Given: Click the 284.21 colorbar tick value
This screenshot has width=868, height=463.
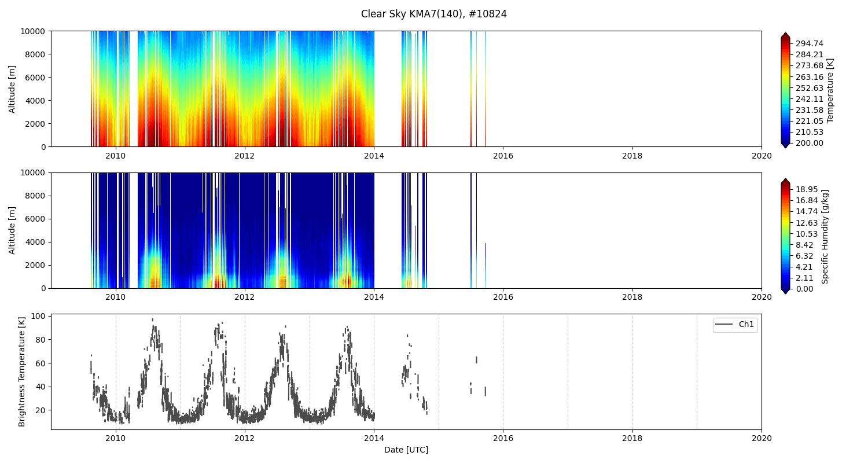Looking at the screenshot, I should (x=809, y=54).
